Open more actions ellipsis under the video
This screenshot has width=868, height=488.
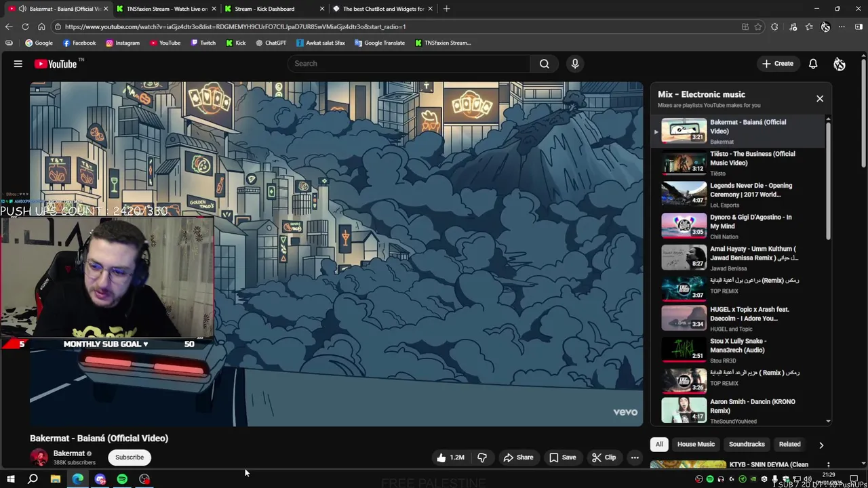pyautogui.click(x=635, y=457)
